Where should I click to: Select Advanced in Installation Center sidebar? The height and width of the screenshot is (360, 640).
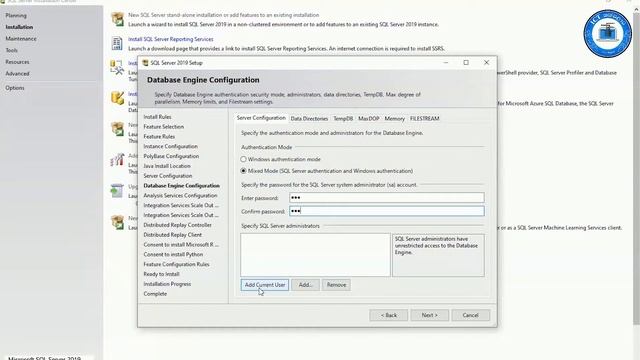pyautogui.click(x=17, y=74)
